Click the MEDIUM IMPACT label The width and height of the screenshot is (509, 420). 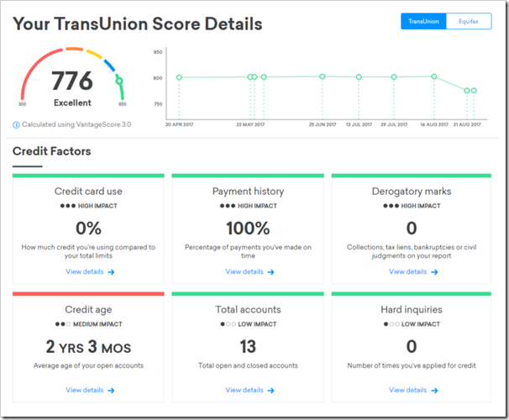point(97,324)
